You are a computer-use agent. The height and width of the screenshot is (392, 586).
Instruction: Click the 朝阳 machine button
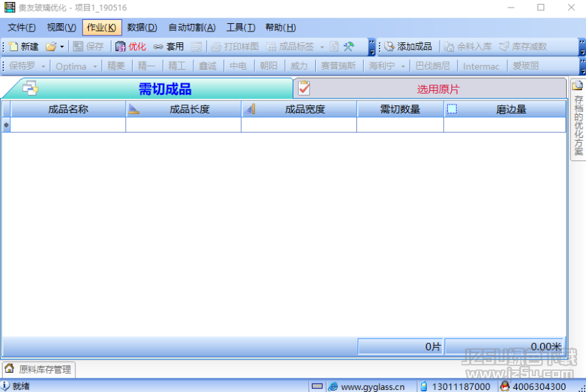pos(269,66)
